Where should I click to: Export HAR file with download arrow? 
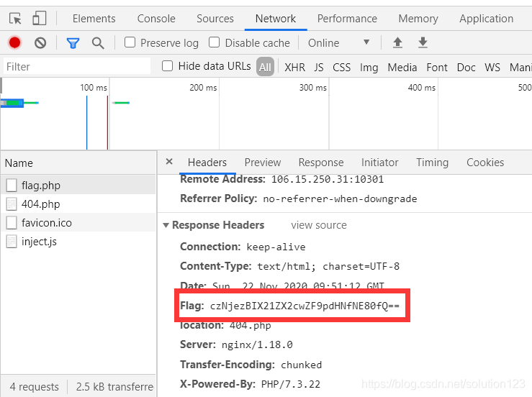click(x=423, y=42)
